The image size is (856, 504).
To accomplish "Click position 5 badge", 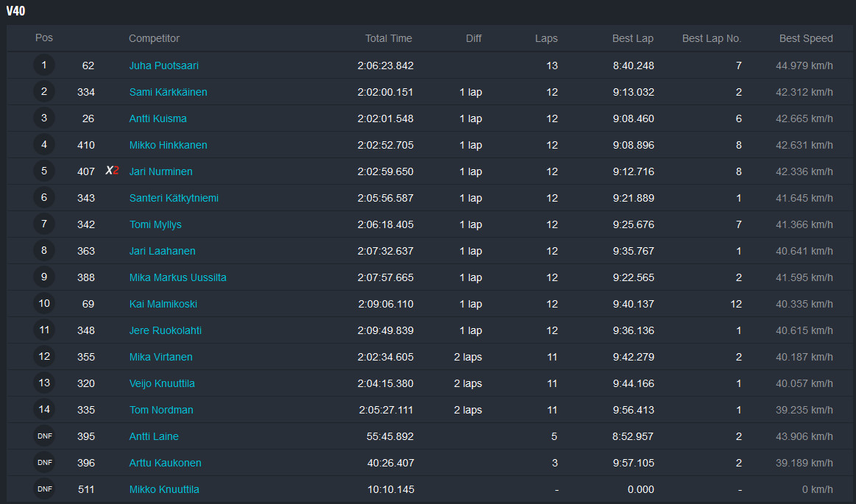I will (44, 171).
